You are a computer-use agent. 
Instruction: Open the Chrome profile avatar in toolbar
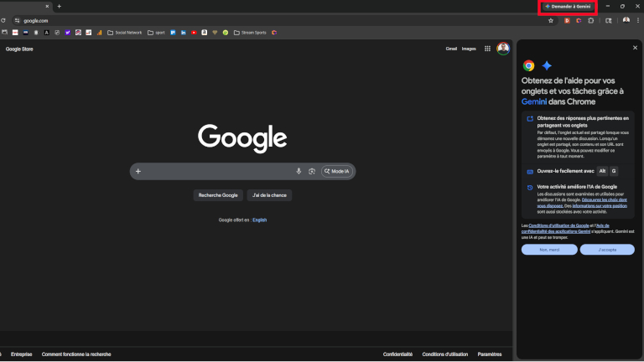tap(626, 20)
